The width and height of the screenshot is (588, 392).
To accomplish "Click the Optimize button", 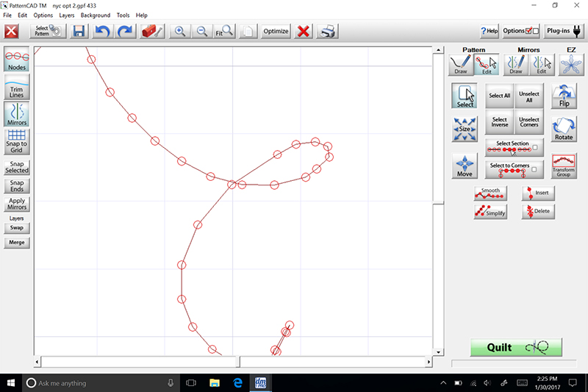I will pos(276,32).
